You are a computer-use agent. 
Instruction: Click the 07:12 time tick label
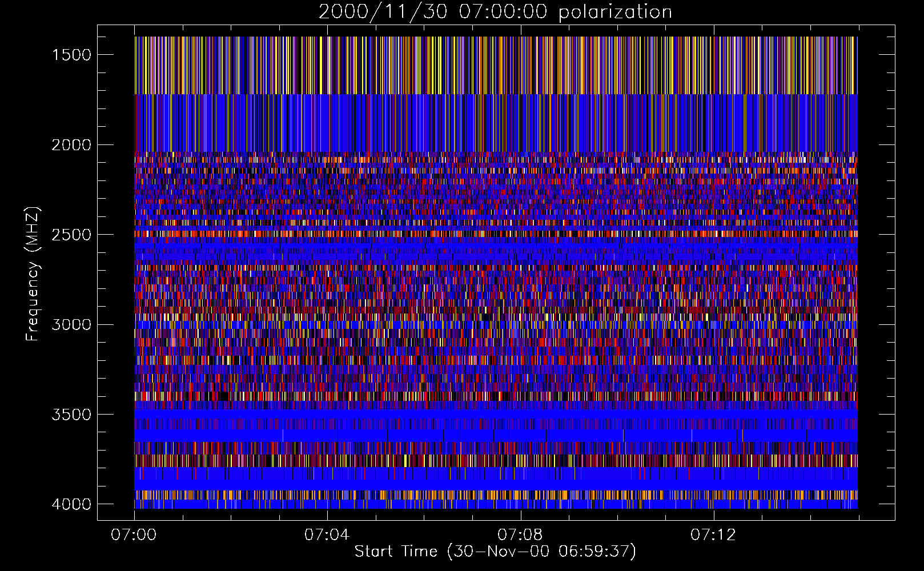pyautogui.click(x=713, y=535)
